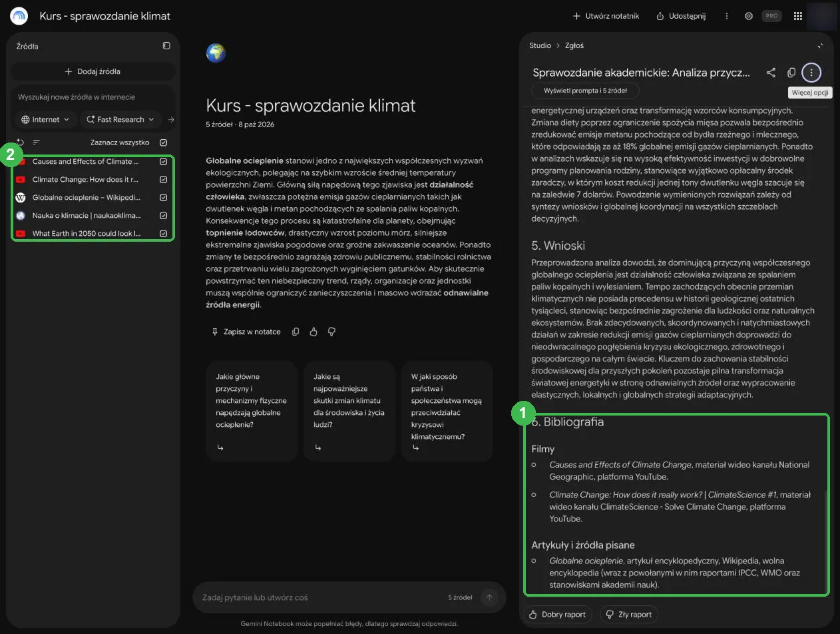Click the refresh sources icon beside sort
840x634 pixels.
coord(21,143)
